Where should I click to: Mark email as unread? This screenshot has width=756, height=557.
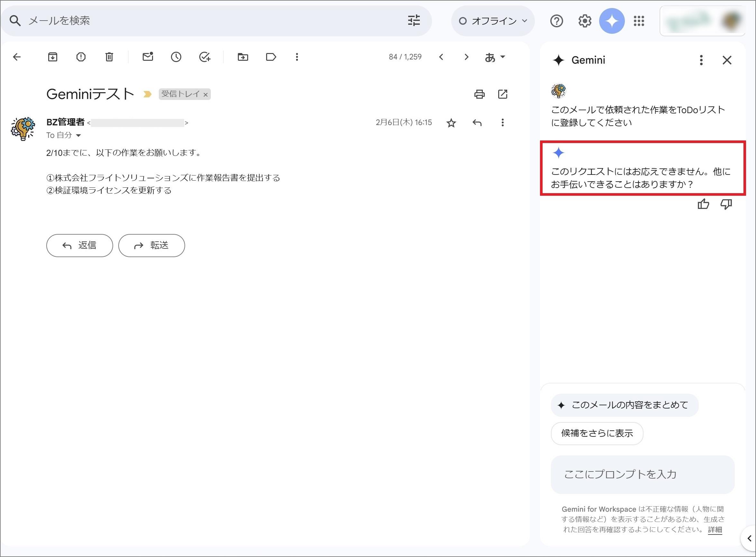point(148,57)
